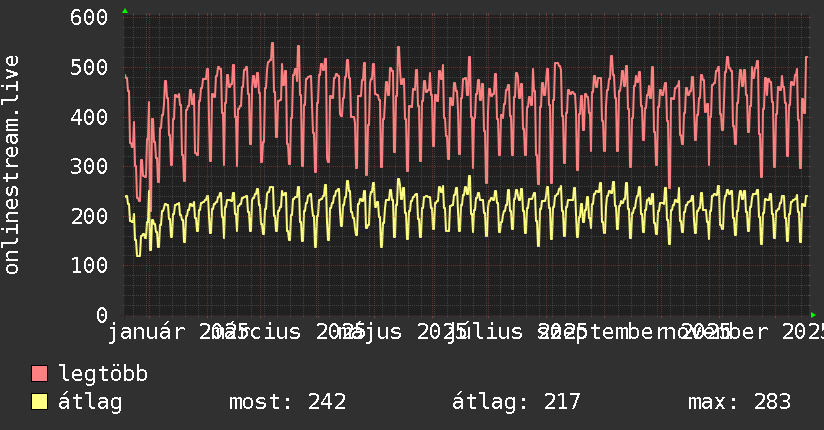Click the 'most: 242' value
Screen dimensions: 824x430
(x=287, y=402)
